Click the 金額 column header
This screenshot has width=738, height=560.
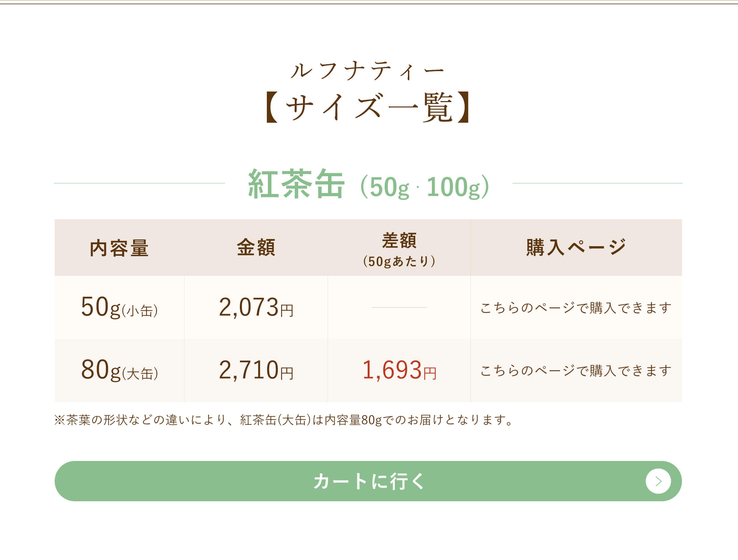point(256,247)
